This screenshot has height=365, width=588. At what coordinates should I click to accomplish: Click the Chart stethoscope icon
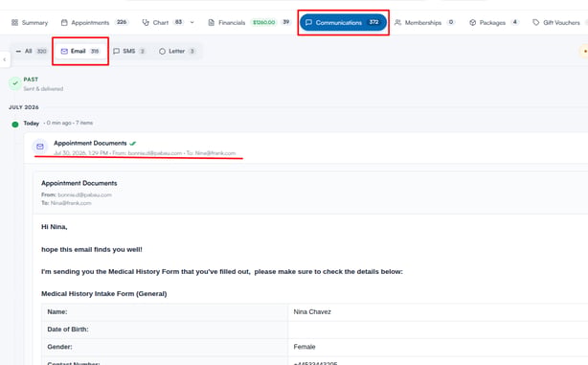click(x=146, y=22)
